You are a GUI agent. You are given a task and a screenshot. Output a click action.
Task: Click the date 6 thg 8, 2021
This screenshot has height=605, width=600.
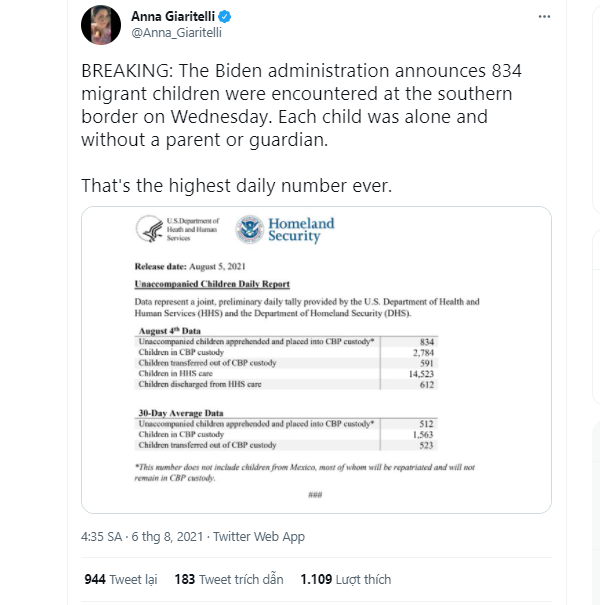click(x=167, y=537)
